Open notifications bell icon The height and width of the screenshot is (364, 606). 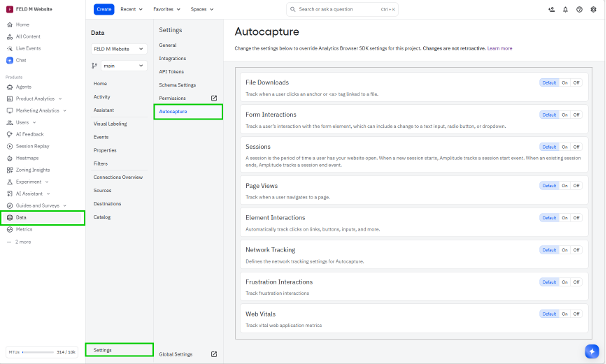(x=565, y=10)
